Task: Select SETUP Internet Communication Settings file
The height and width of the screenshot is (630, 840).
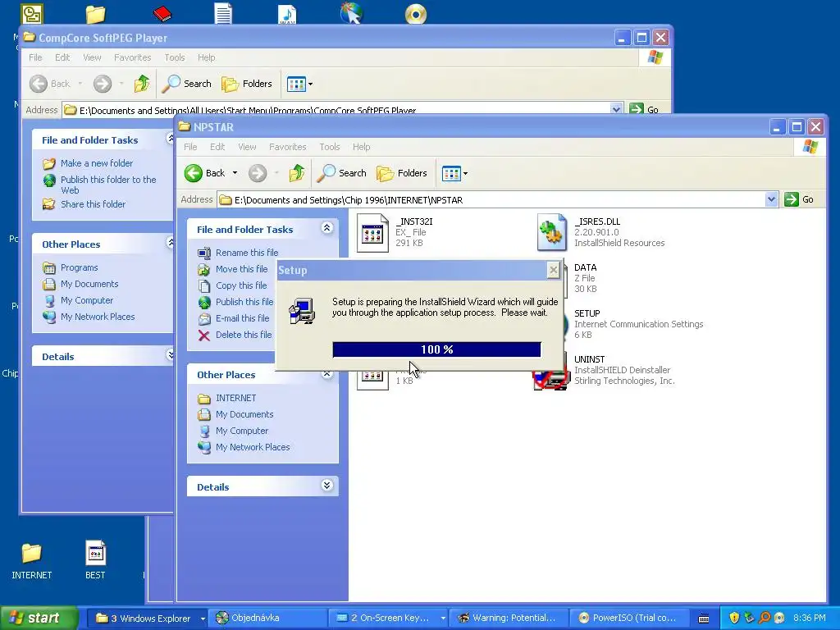Action: tap(638, 323)
